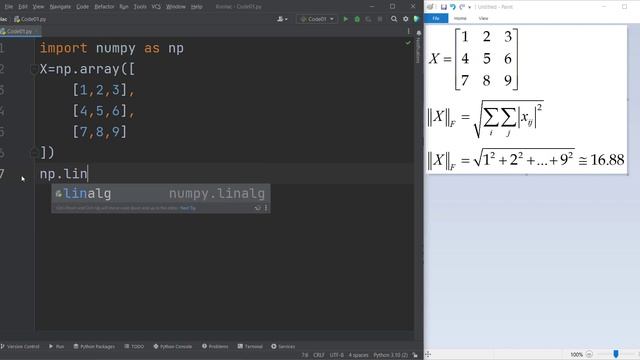
Task: Run Code01 with the green play button
Action: click(x=346, y=19)
